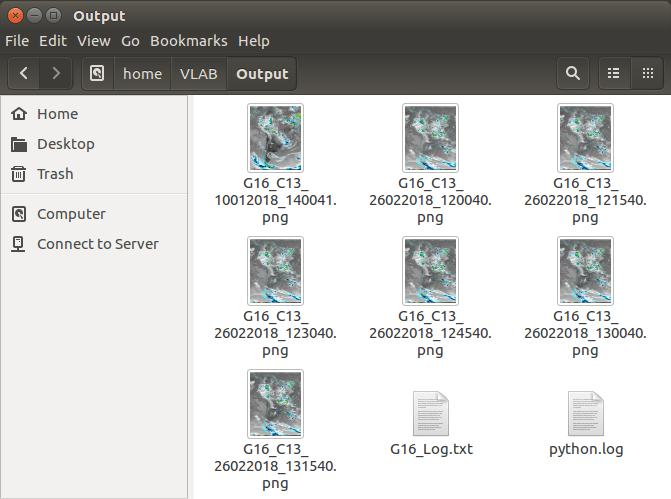Click the Home house icon in sidebar
The height and width of the screenshot is (499, 671).
click(19, 114)
